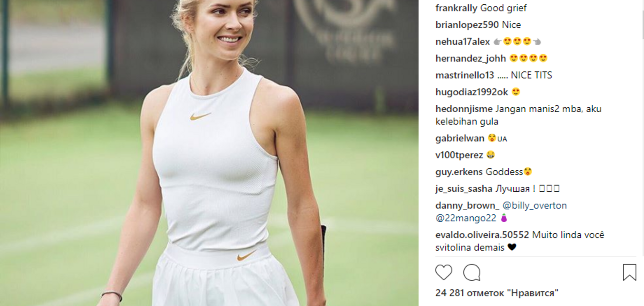Click the @22mango22 mention
This screenshot has height=306, width=644.
466,218
